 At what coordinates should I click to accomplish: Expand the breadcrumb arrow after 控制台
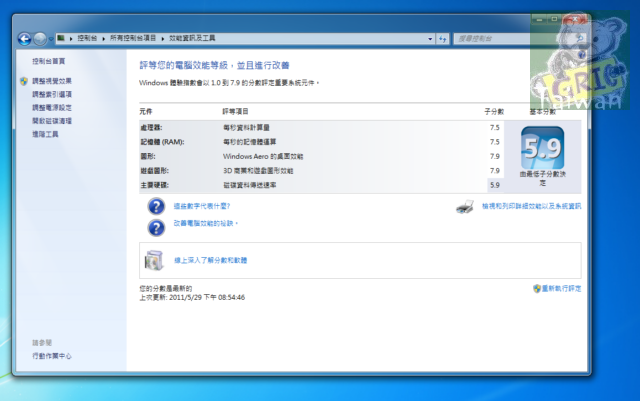tap(104, 38)
